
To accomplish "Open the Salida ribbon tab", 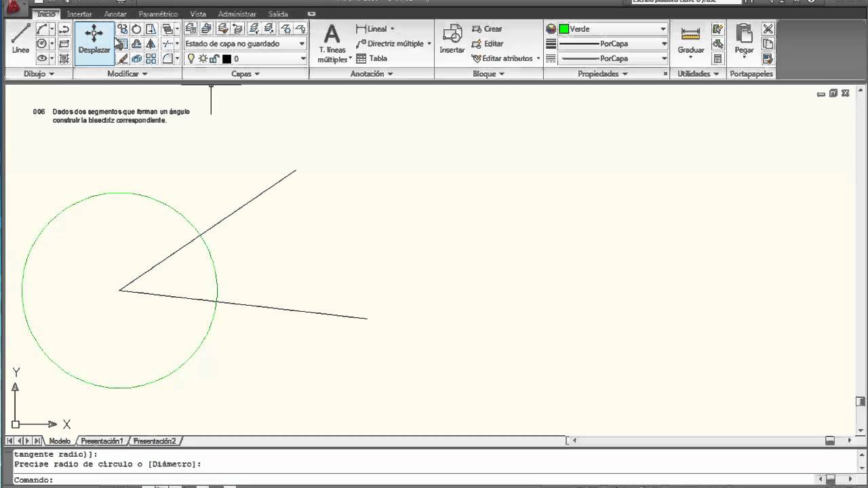I will point(278,14).
